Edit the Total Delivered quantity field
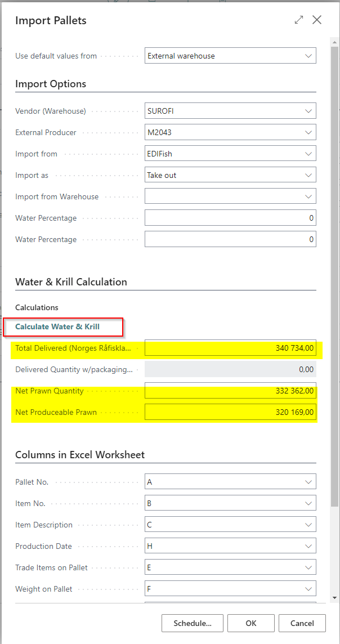 coord(230,348)
